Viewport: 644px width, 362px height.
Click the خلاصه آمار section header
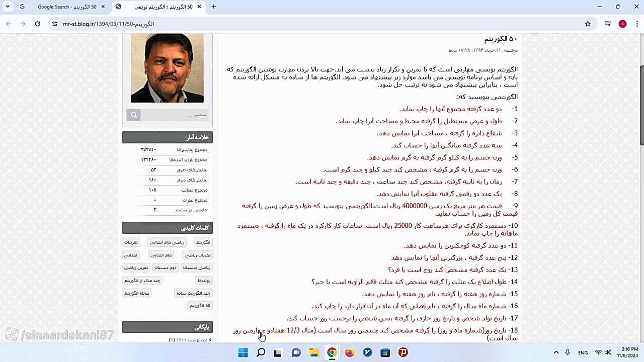click(x=168, y=137)
